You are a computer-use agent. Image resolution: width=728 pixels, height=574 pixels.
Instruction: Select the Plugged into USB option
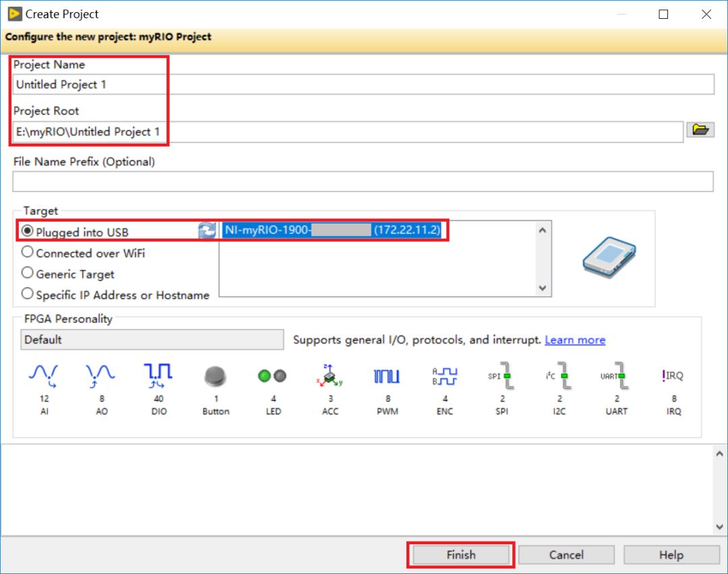point(26,230)
